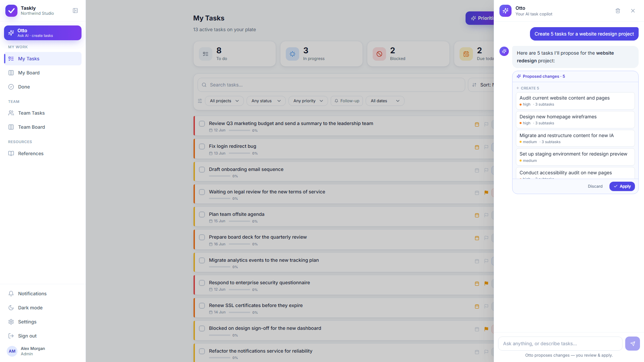Viewport: 644px width, 362px height.
Task: Click progress bar on Plan team offsite agenda
Action: point(239,221)
